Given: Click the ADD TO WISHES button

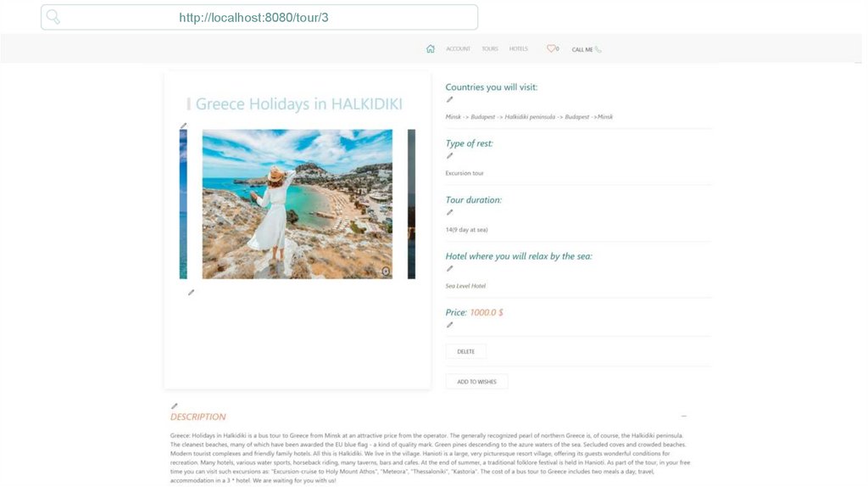Looking at the screenshot, I should [476, 381].
